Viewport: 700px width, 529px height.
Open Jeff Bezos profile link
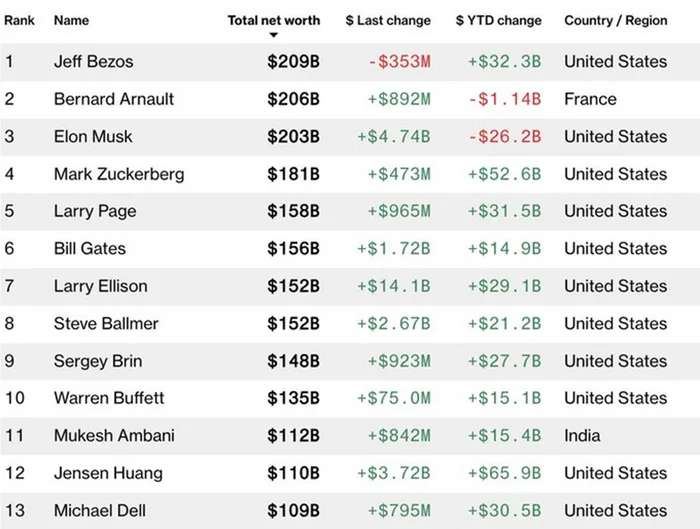click(94, 62)
